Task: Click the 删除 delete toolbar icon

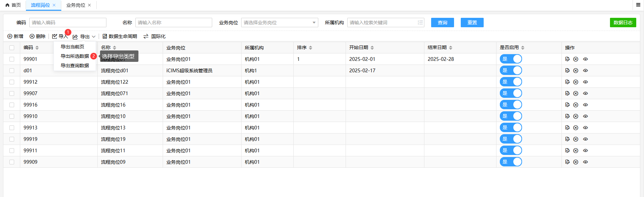Action: click(32, 36)
